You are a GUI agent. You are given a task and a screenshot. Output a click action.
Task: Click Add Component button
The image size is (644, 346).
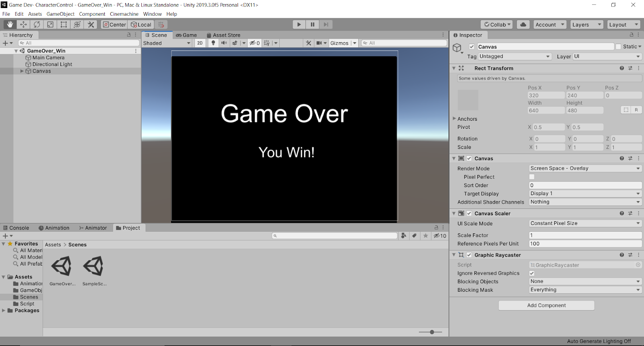coord(546,305)
